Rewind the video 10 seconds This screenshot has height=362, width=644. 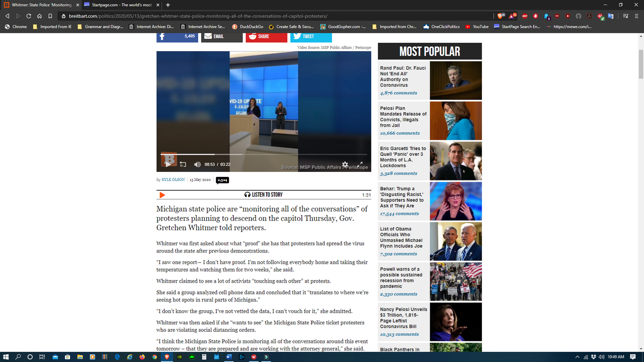pyautogui.click(x=183, y=164)
